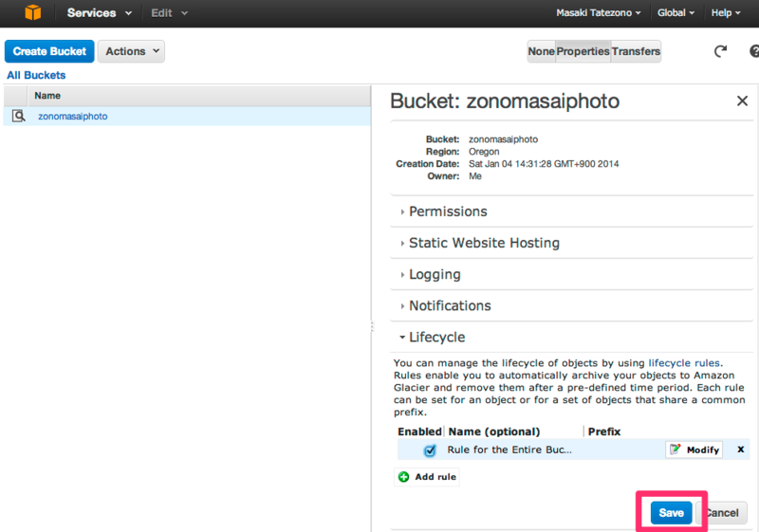The height and width of the screenshot is (532, 759).
Task: Select the Transfers view tab
Action: pyautogui.click(x=636, y=51)
